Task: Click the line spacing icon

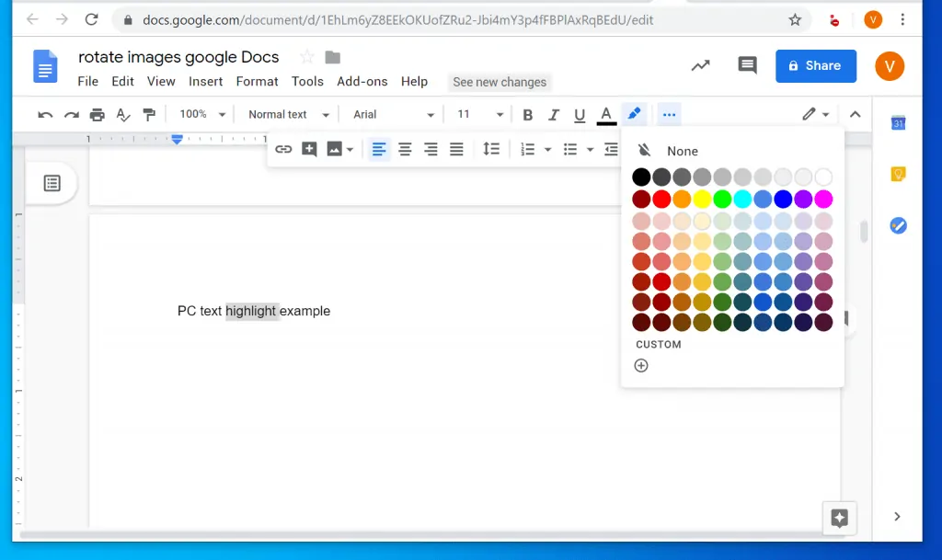Action: pyautogui.click(x=491, y=149)
